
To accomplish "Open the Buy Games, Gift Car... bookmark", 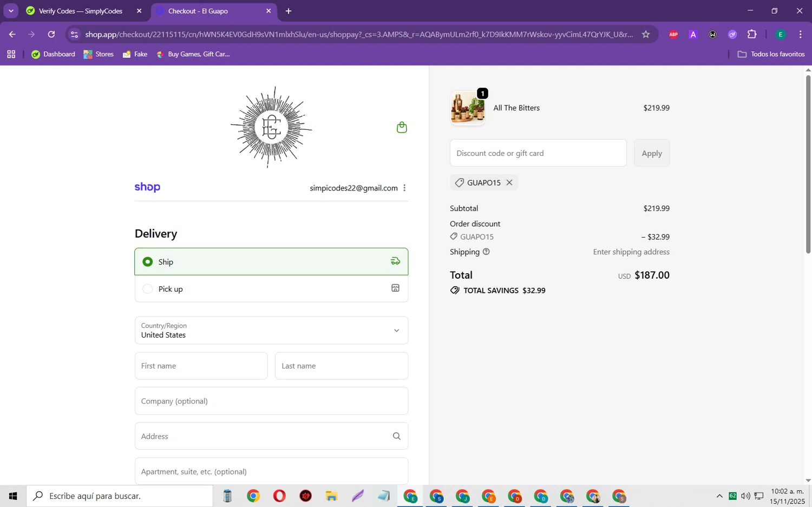I will tap(193, 54).
